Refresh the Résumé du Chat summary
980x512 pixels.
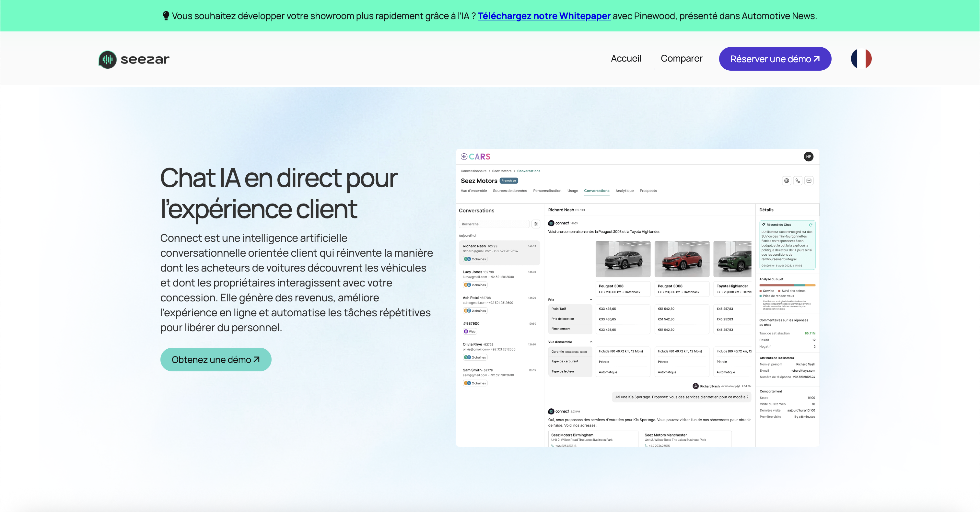click(x=810, y=225)
